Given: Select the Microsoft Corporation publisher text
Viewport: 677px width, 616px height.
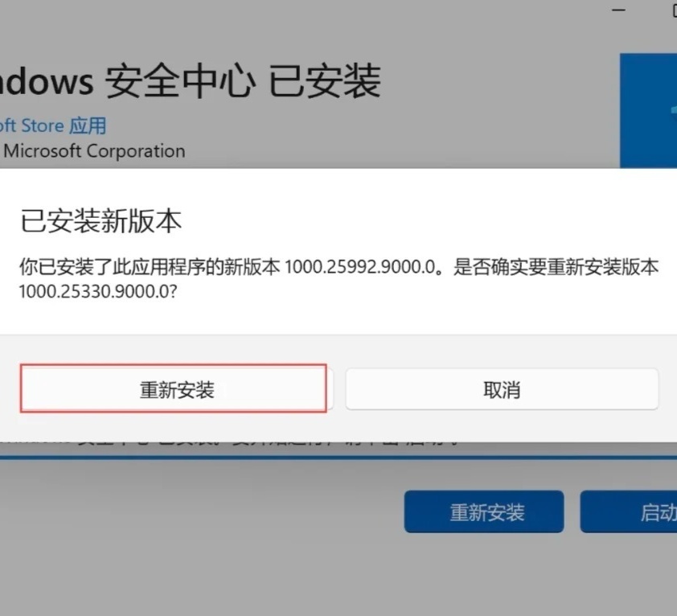Looking at the screenshot, I should tap(95, 151).
